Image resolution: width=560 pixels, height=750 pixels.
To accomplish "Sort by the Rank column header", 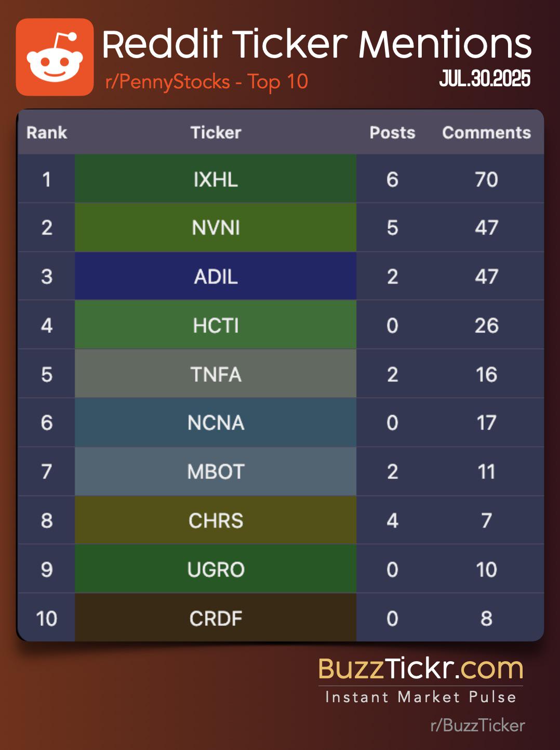I will tap(47, 132).
